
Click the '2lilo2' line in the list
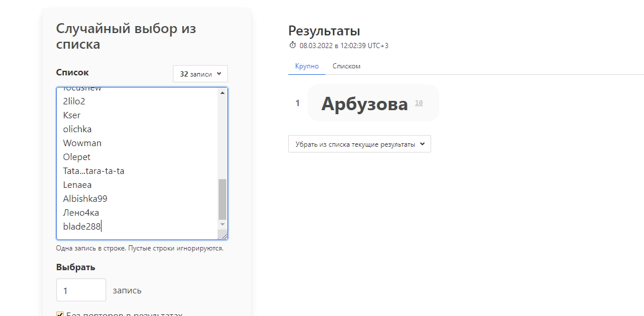[74, 101]
